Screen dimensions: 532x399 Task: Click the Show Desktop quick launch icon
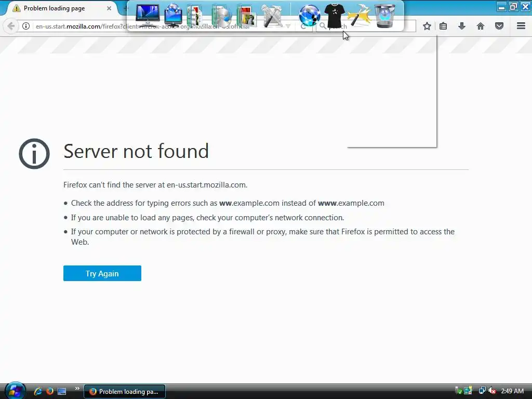[62, 392]
